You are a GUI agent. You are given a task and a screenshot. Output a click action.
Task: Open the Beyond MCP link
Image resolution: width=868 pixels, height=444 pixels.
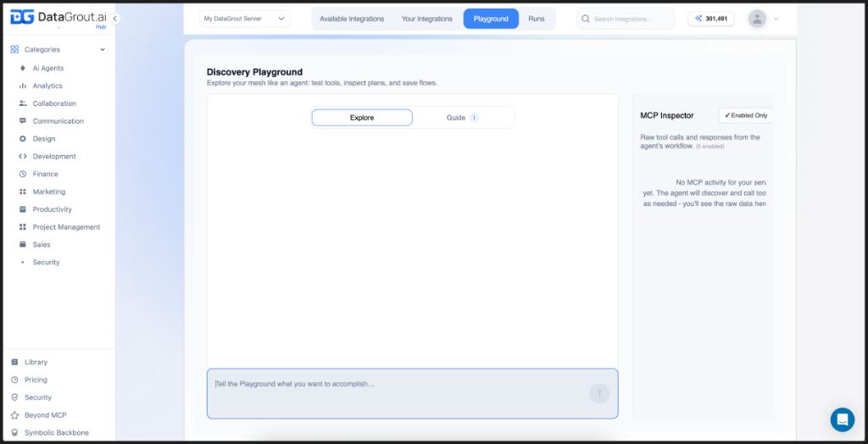(46, 415)
